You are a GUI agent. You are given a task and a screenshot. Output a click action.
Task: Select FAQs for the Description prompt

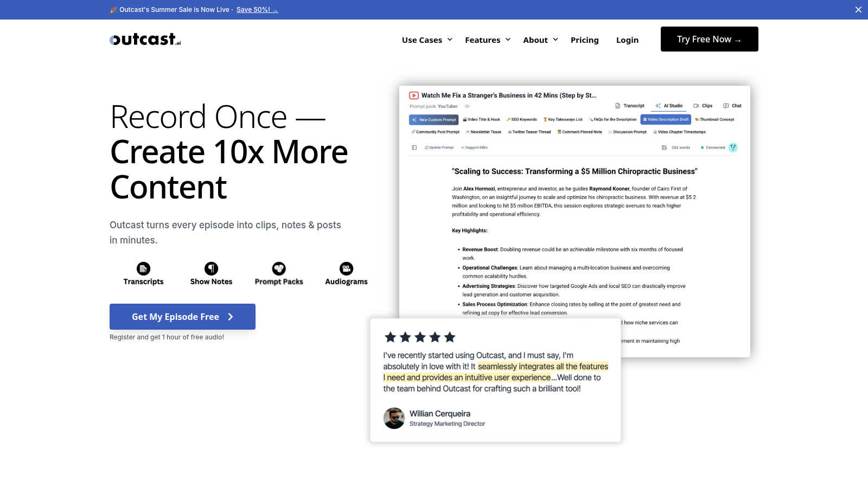tap(612, 119)
